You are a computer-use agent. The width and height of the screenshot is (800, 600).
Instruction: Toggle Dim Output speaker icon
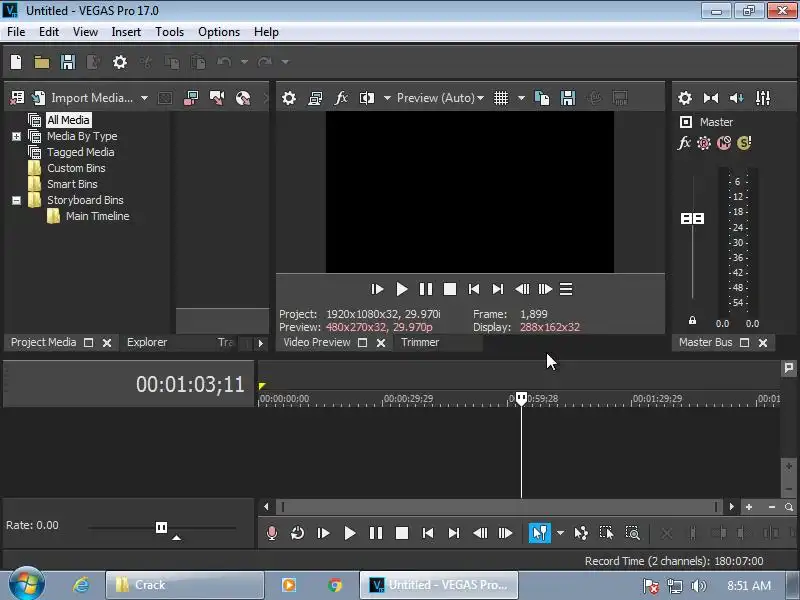pos(736,98)
